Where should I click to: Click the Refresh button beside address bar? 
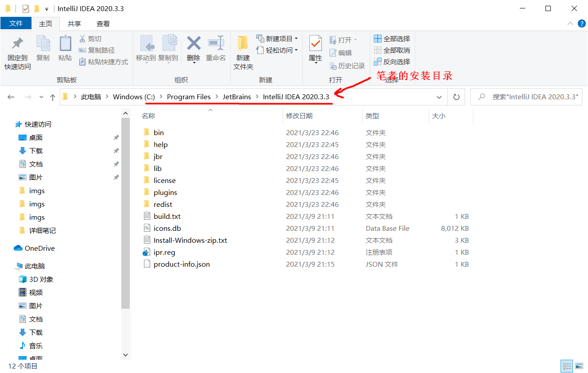pos(456,97)
